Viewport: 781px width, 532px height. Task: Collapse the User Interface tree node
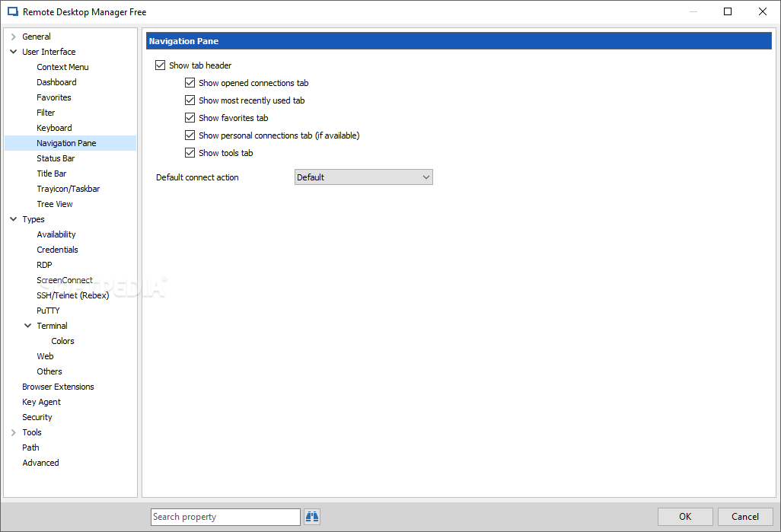14,52
